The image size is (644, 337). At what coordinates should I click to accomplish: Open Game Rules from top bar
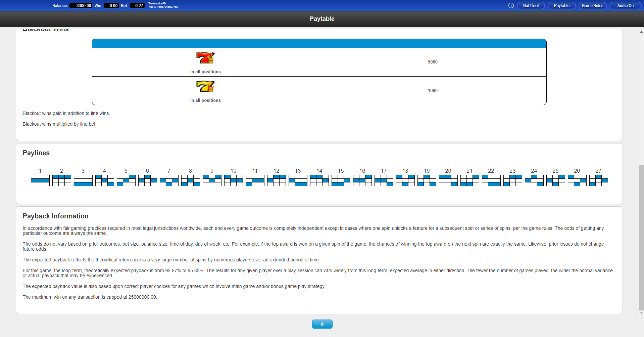(592, 5)
